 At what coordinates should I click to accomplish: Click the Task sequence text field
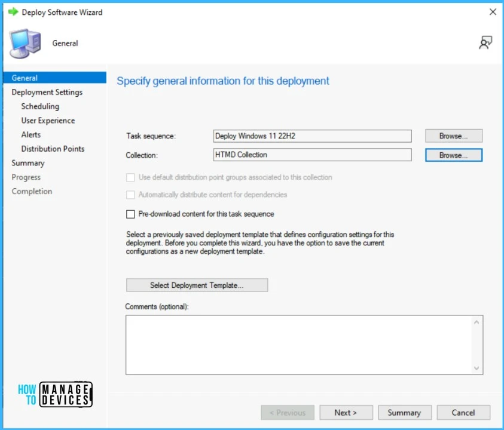click(x=312, y=136)
